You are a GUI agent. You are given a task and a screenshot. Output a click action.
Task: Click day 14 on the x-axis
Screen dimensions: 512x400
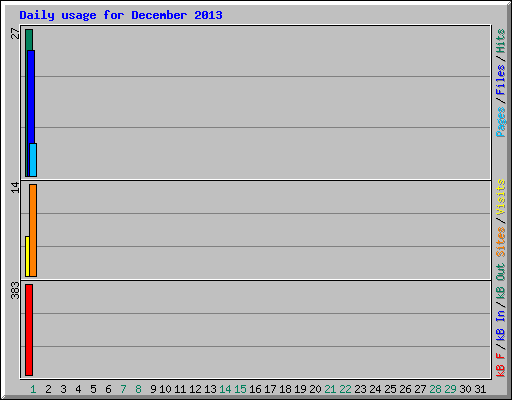225,389
